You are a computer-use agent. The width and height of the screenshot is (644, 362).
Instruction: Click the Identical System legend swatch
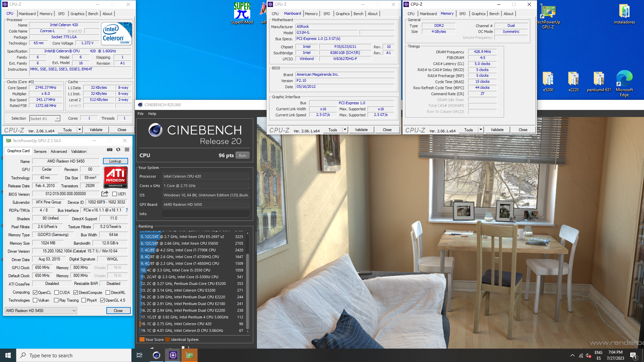click(168, 340)
